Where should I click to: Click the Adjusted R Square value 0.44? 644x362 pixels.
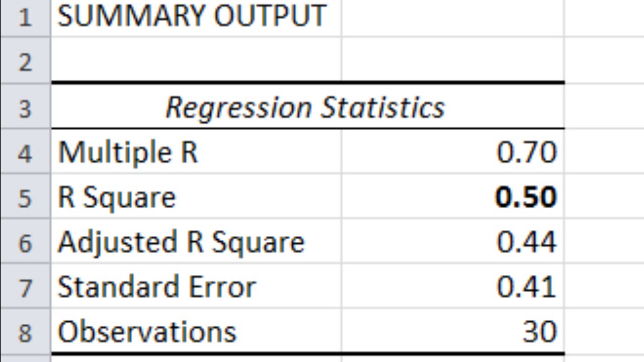pos(526,242)
